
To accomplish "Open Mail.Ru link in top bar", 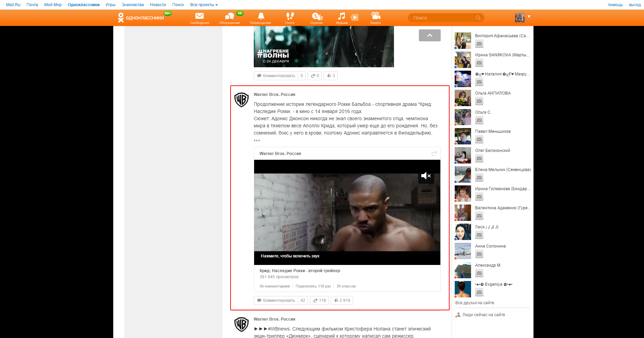I will (x=13, y=5).
